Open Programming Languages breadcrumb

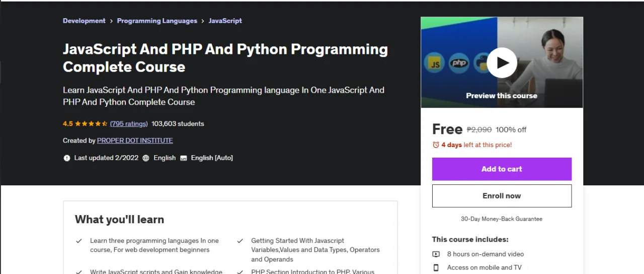coord(157,21)
